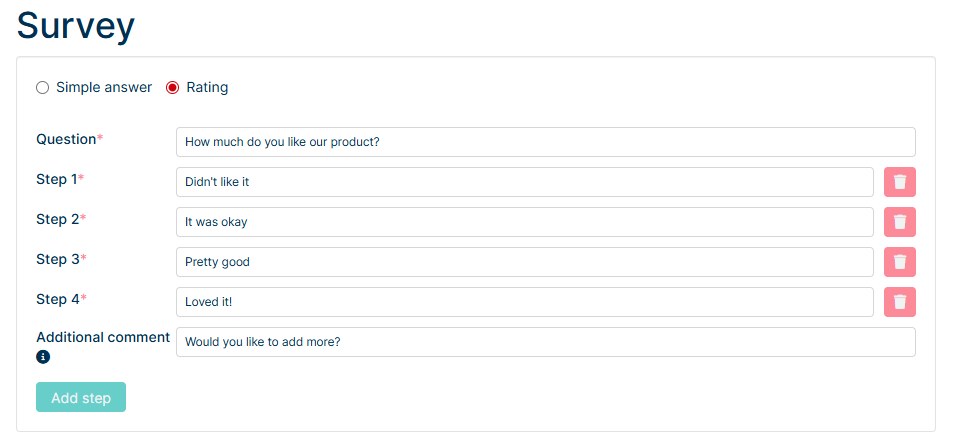Image resolution: width=953 pixels, height=446 pixels.
Task: Click the Survey page heading
Action: click(76, 25)
